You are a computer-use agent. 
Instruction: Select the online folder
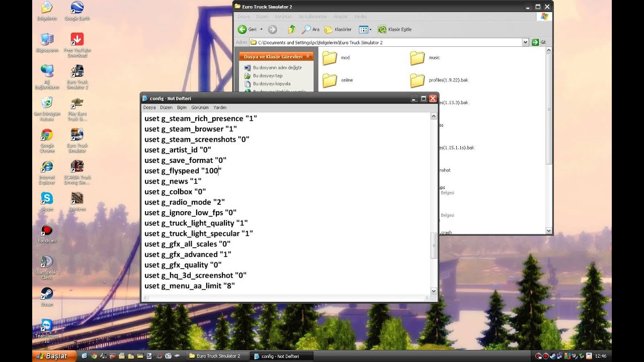click(337, 80)
